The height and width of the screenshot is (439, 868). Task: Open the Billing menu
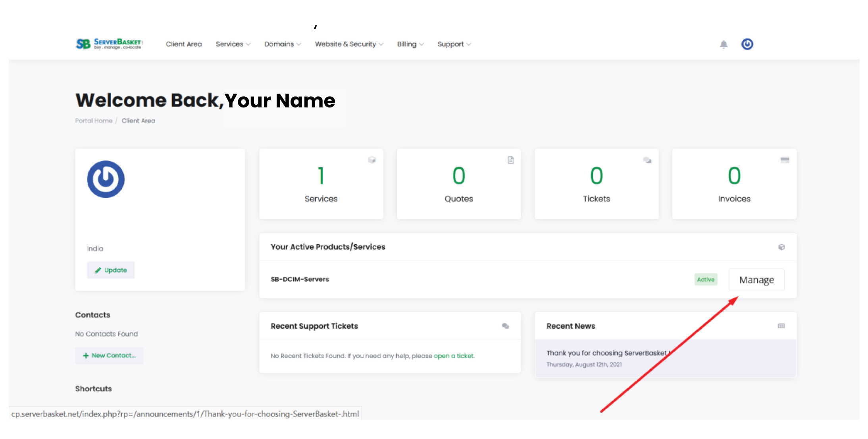click(x=410, y=44)
